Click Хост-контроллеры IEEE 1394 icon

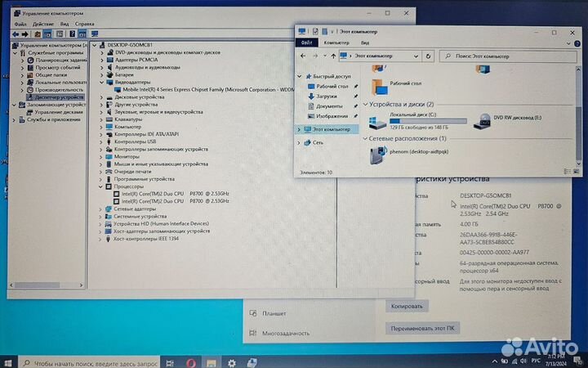[109, 239]
